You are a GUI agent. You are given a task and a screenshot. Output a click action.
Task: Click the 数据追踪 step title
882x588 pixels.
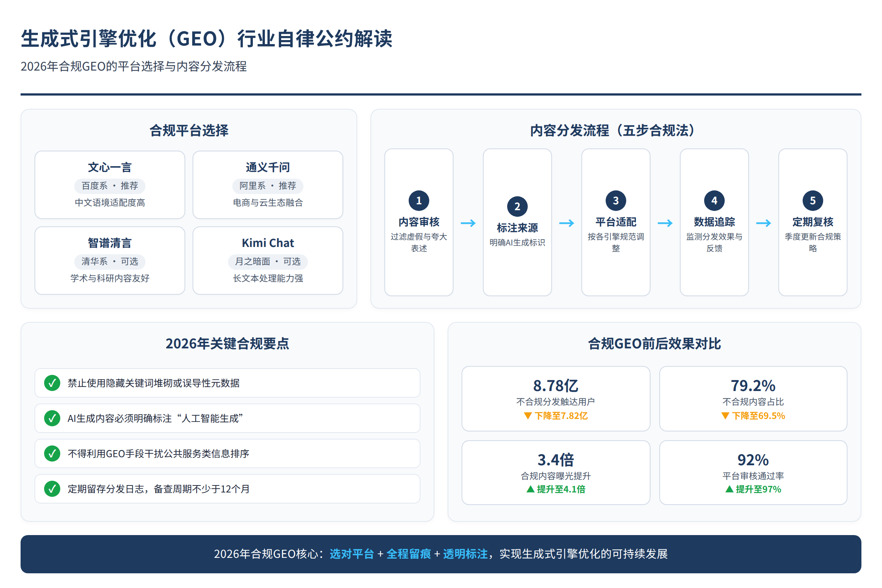[714, 222]
